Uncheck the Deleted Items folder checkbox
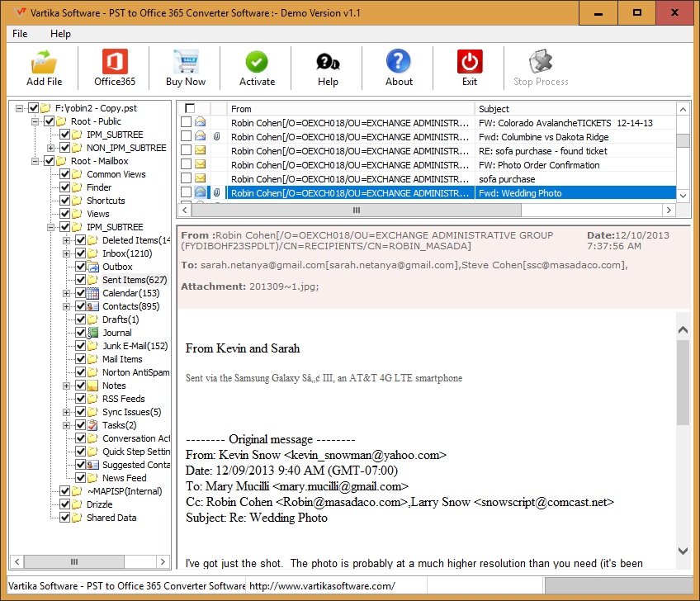Screen dimensions: 700x601 pyautogui.click(x=80, y=240)
